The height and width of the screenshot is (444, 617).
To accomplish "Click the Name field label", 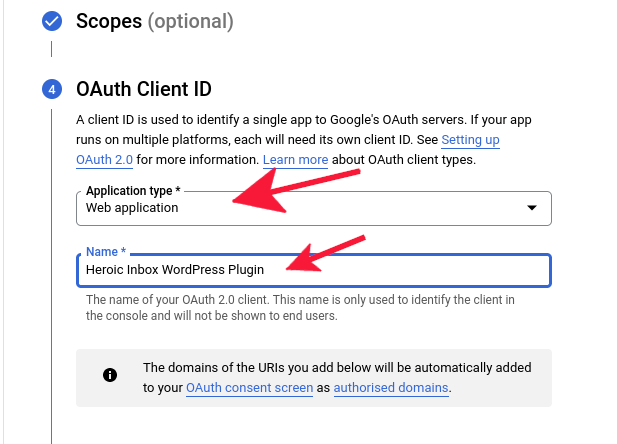I will [106, 252].
